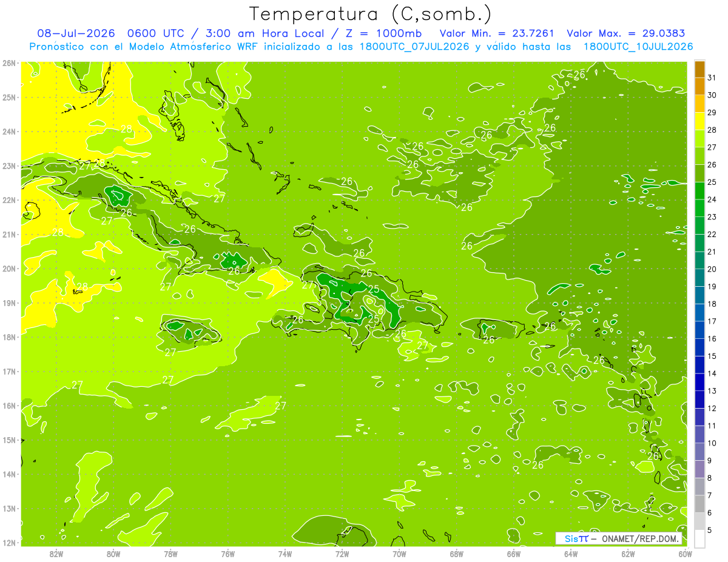Click the latitude label "16N"
Viewport: 728px width, 562px height.
[x=8, y=406]
